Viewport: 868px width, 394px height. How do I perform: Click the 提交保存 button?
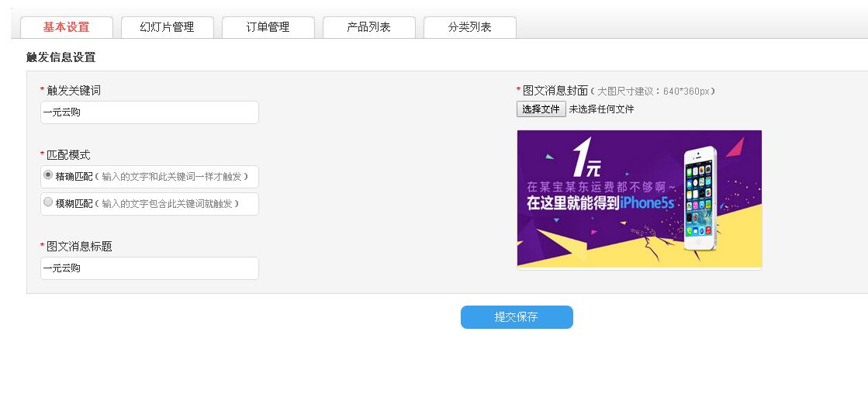point(517,317)
